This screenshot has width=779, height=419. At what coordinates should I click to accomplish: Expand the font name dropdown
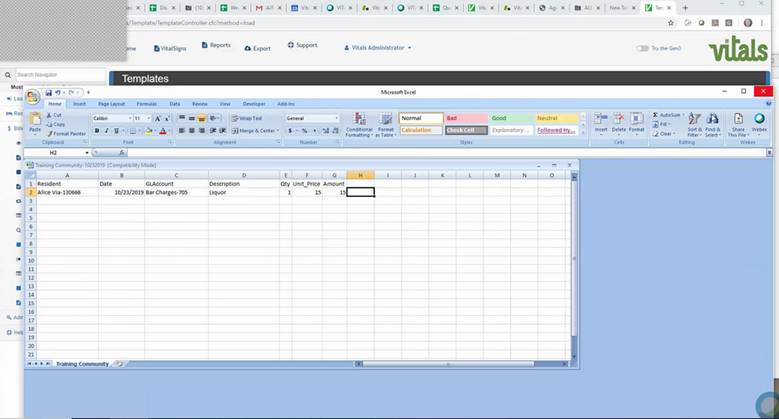click(131, 118)
